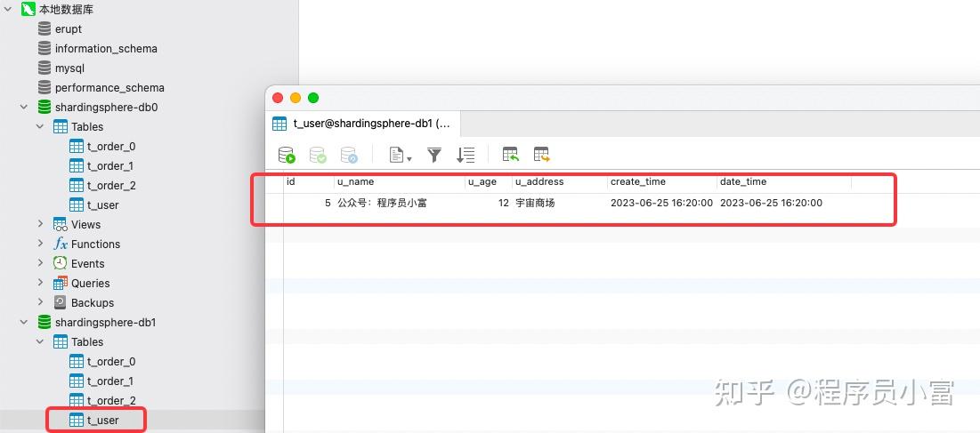
Task: Click the import data icon
Action: 511,155
